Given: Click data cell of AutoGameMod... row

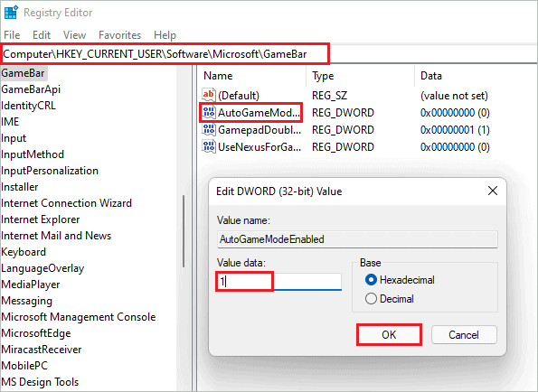Looking at the screenshot, I should click(455, 113).
